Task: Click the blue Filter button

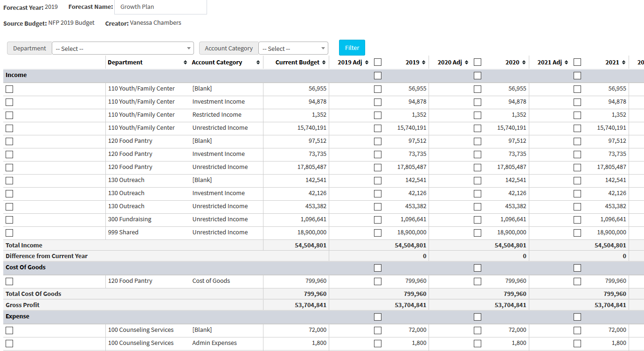Action: click(x=352, y=48)
